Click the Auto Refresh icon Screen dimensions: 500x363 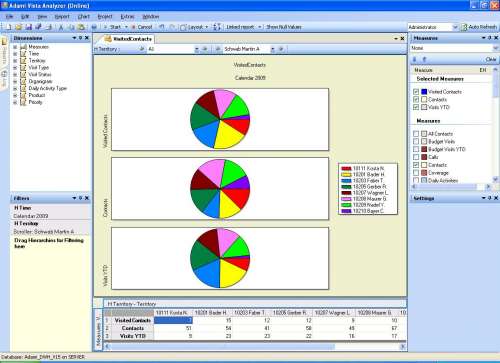(x=464, y=27)
